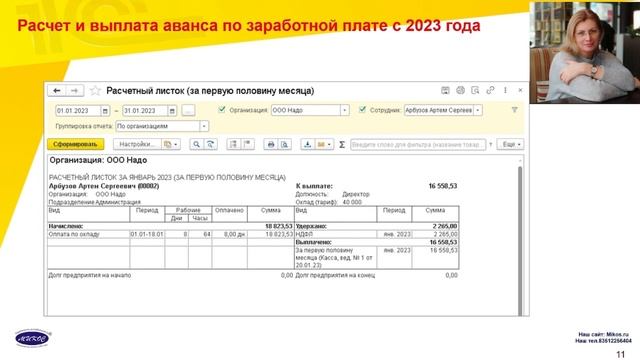Click Оклад (тариф) value 40 000
Image resolution: width=640 pixels, height=360 pixels.
pos(352,202)
